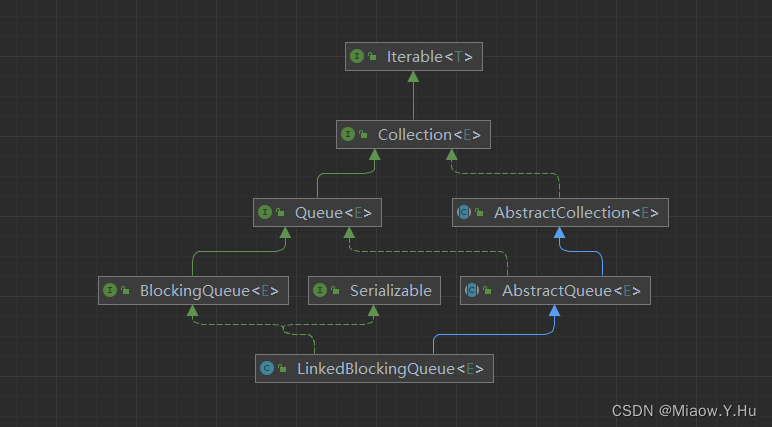Click the public lock icon on Collection

coord(363,134)
